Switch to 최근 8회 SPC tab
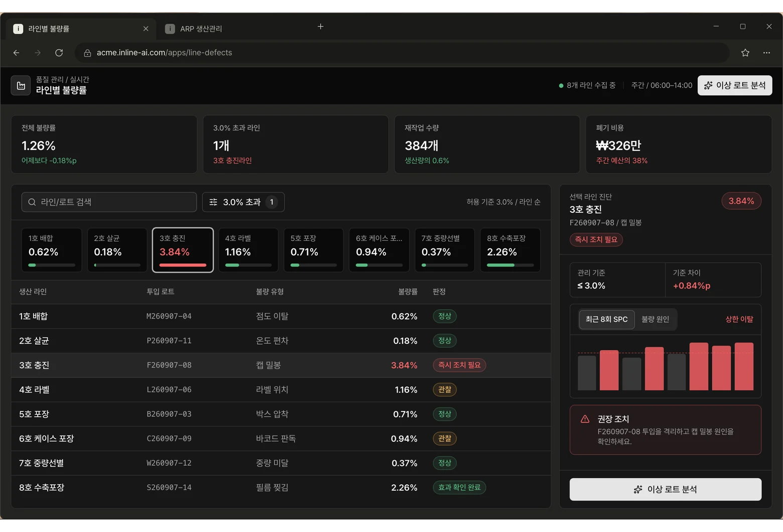 [x=607, y=319]
